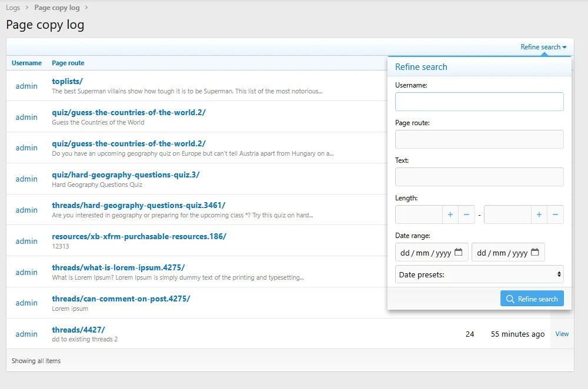Screen dimensions: 588x389
Task: Go to Logs breadcrumb
Action: pyautogui.click(x=13, y=8)
